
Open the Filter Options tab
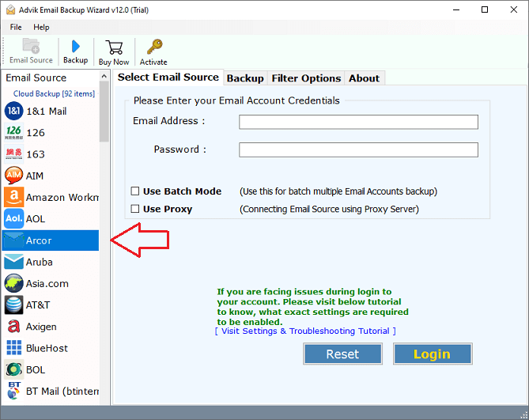[x=306, y=78]
